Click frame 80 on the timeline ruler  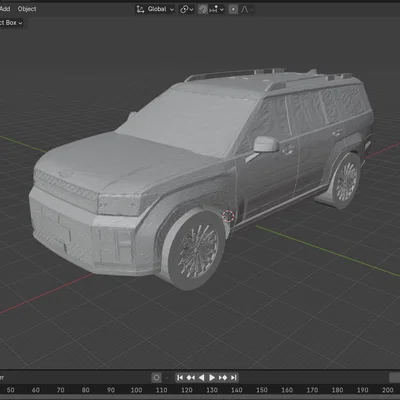point(86,390)
